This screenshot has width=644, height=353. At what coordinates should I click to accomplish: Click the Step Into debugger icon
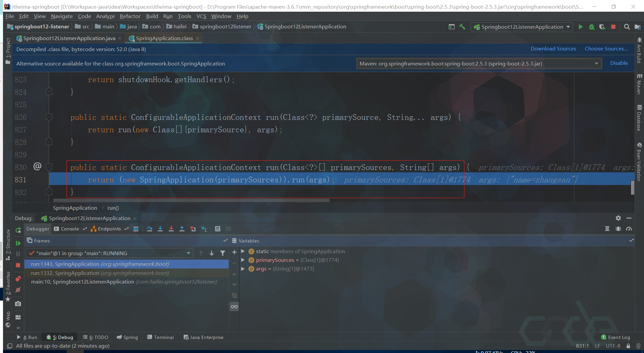click(160, 229)
